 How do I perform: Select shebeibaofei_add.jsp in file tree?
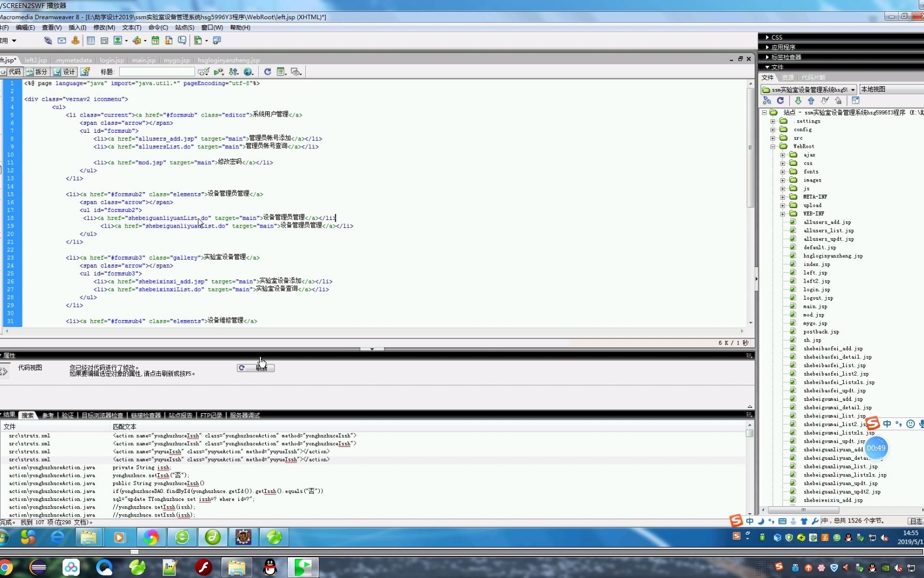(833, 348)
